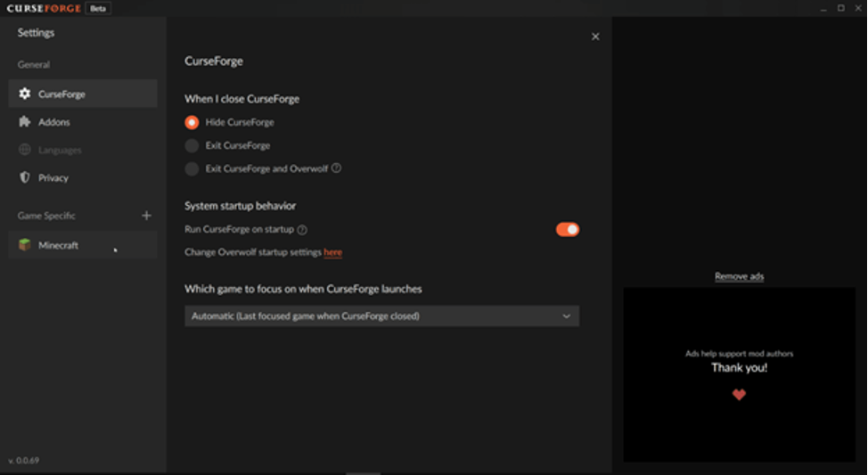Go to the Privacy settings section

click(53, 177)
